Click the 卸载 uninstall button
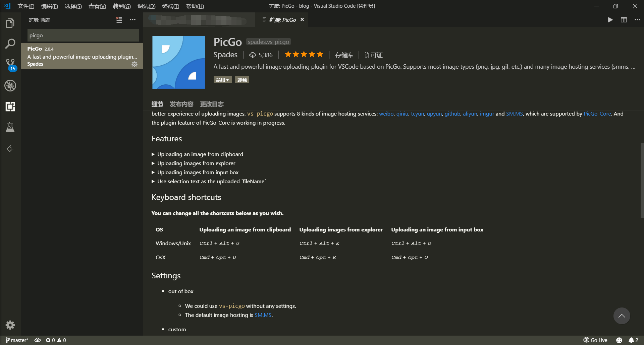This screenshot has height=345, width=644. (x=242, y=80)
